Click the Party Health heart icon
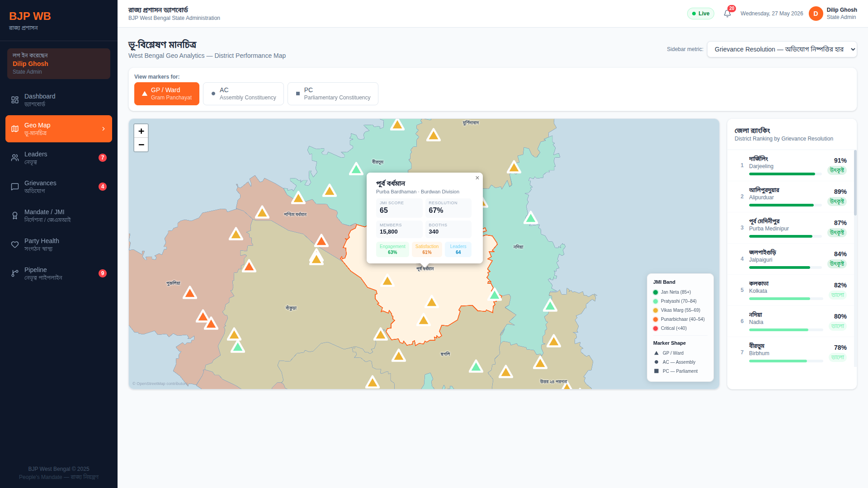This screenshot has height=488, width=868. [15, 244]
